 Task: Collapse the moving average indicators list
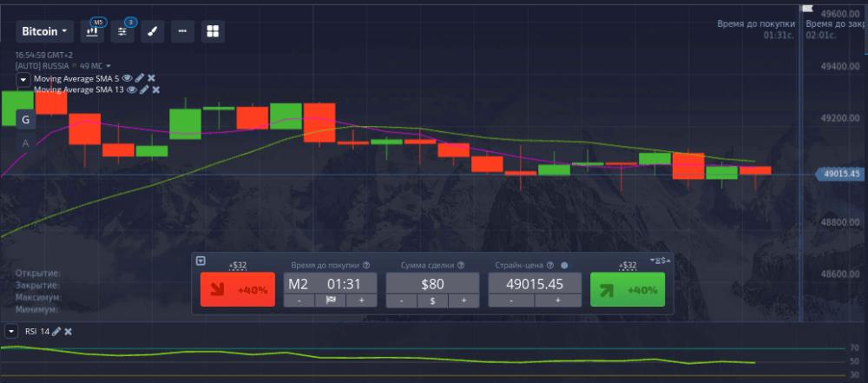click(23, 79)
